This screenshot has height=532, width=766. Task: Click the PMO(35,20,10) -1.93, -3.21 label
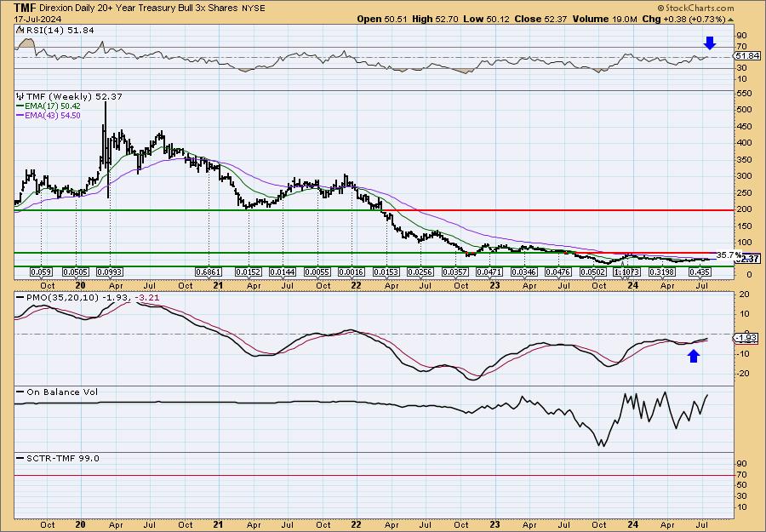click(94, 298)
